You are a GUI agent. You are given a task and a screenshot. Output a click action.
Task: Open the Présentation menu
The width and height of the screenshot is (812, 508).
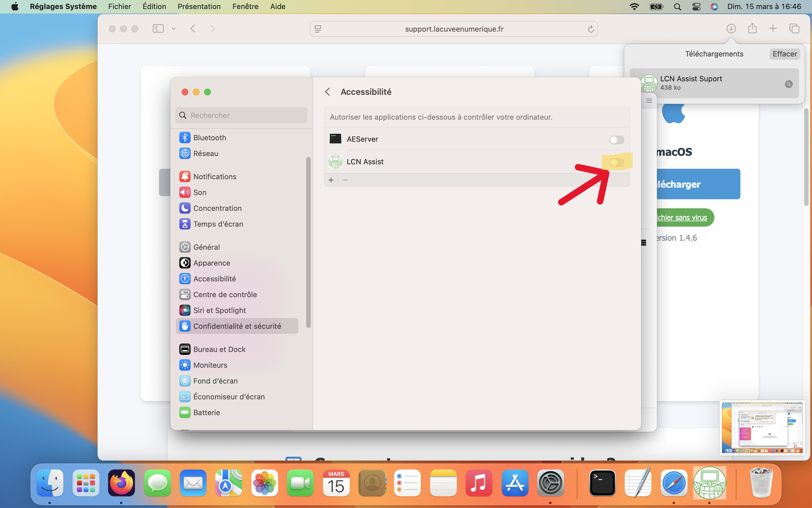coord(199,6)
